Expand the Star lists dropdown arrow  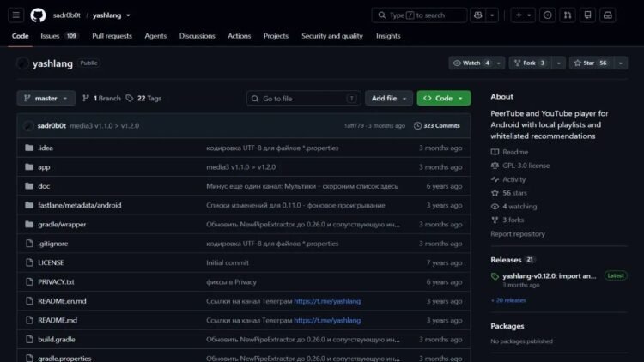tap(621, 63)
